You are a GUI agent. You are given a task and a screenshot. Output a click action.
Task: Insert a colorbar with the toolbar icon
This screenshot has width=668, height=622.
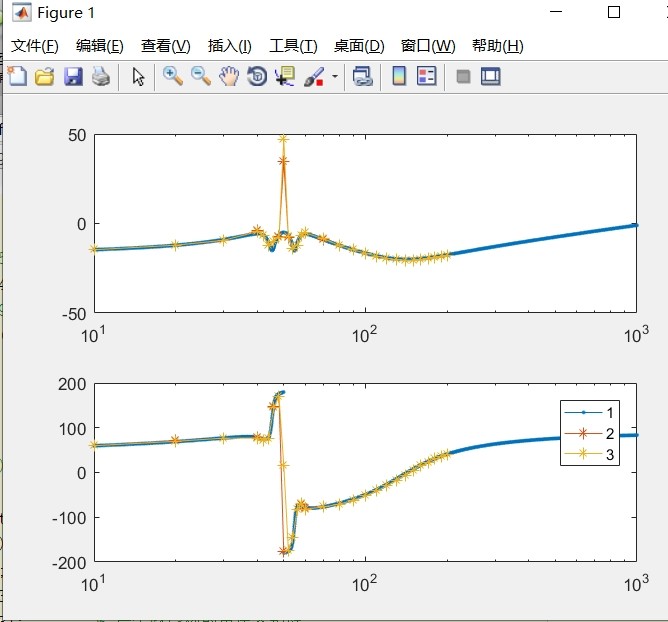(x=399, y=76)
